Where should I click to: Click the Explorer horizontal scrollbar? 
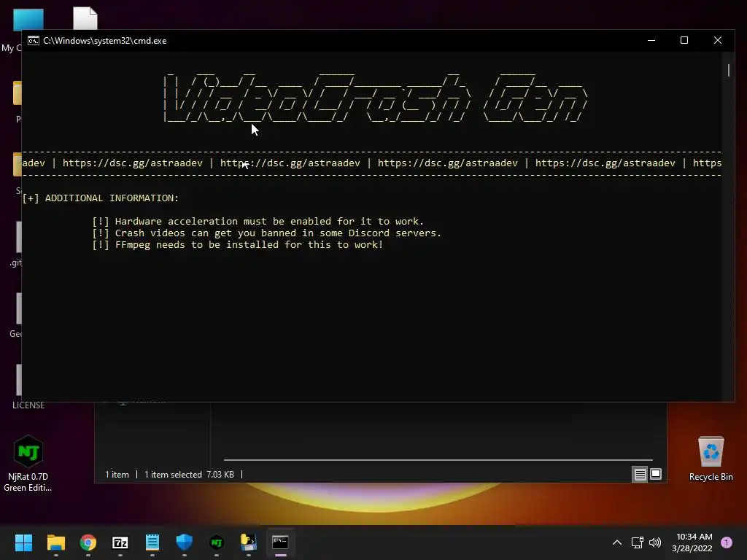[x=438, y=460]
